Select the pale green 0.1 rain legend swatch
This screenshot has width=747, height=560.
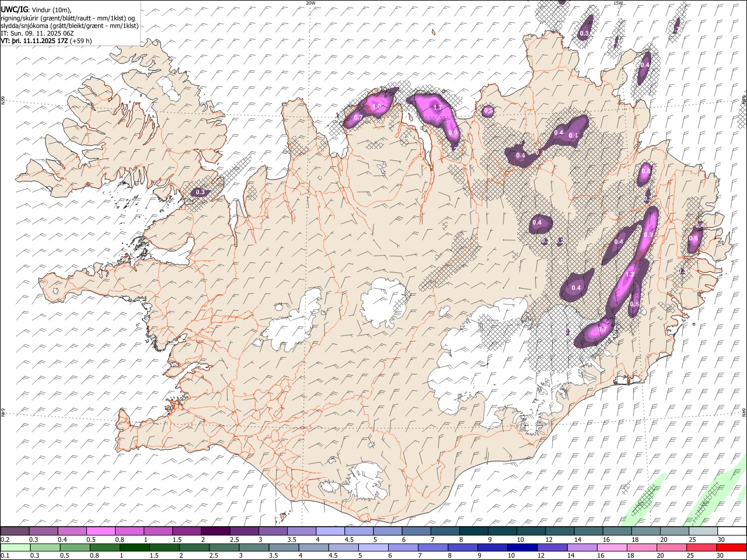tap(15, 547)
